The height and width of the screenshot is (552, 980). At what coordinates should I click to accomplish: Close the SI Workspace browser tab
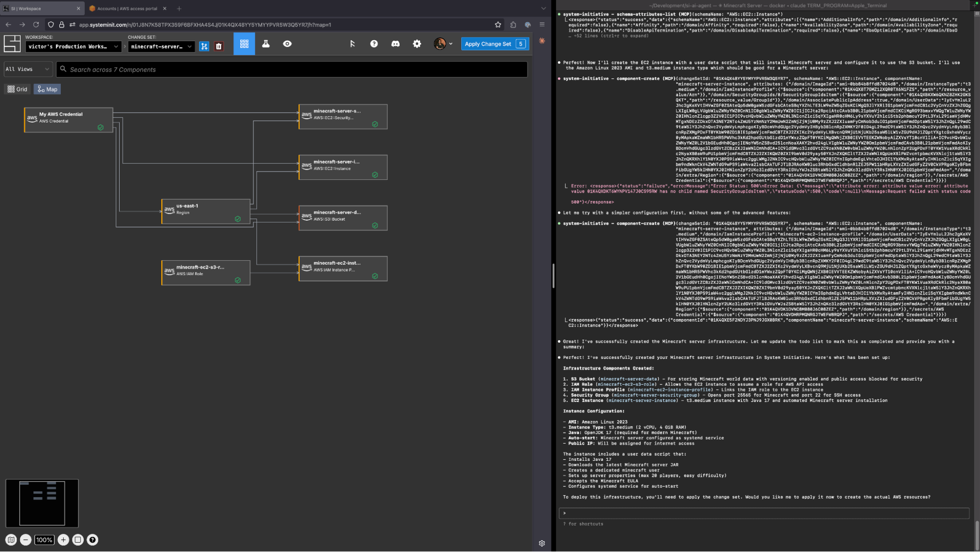click(x=78, y=8)
